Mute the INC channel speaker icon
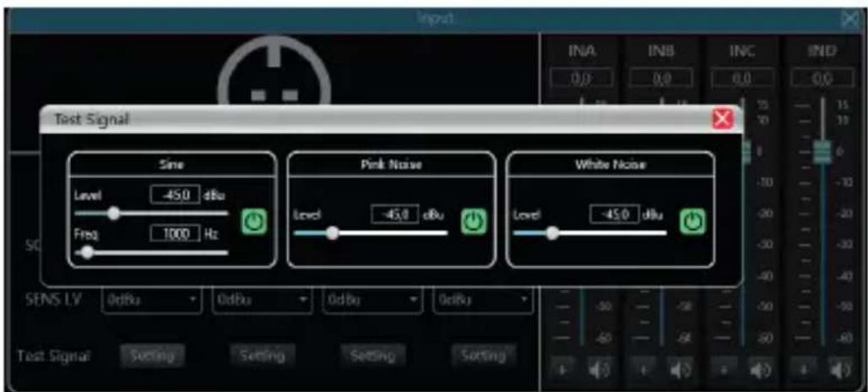 point(761,370)
